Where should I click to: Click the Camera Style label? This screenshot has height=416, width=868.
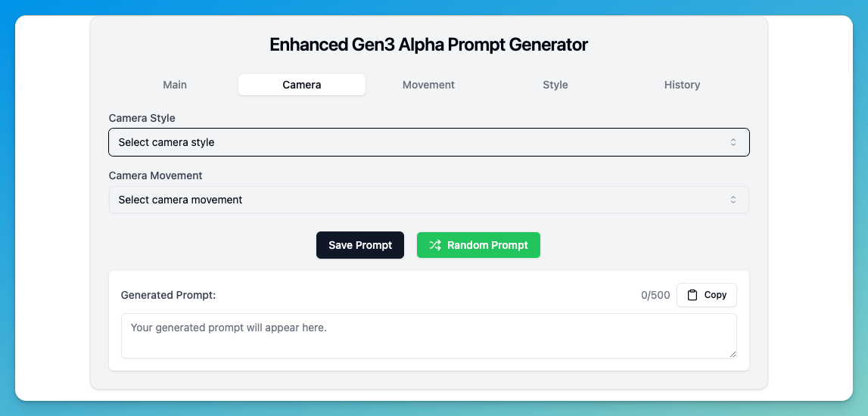coord(142,118)
